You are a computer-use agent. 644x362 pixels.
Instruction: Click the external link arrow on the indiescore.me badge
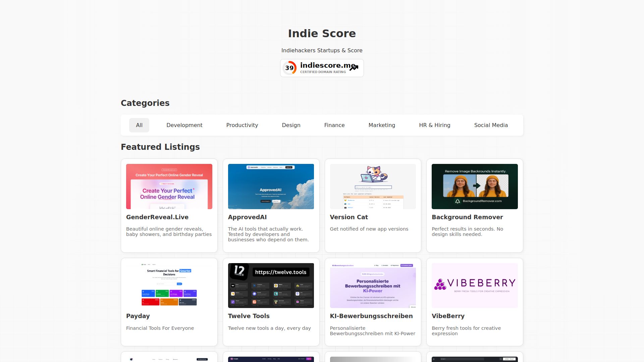pos(354,68)
